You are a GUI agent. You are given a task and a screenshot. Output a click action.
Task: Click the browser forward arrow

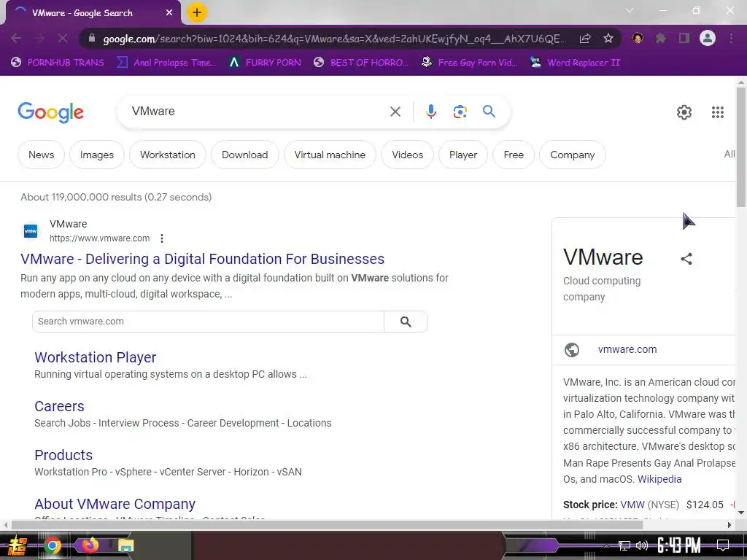pyautogui.click(x=39, y=38)
